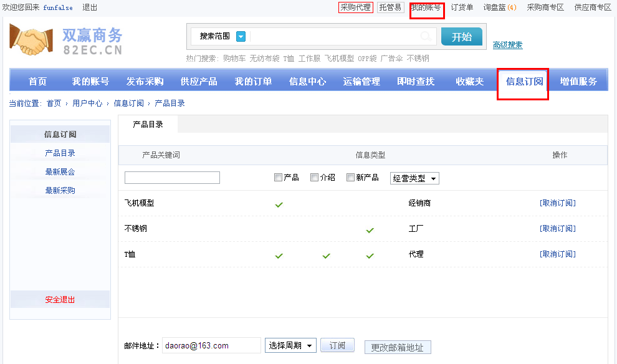Click the green checkmark beside 飞机模型
Image resolution: width=617 pixels, height=364 pixels.
click(x=279, y=204)
